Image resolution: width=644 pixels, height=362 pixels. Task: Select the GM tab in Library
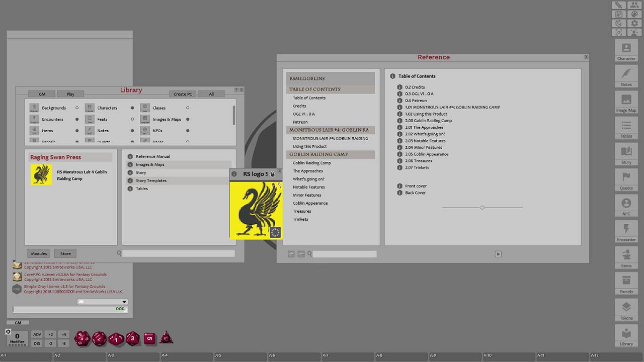click(x=42, y=94)
